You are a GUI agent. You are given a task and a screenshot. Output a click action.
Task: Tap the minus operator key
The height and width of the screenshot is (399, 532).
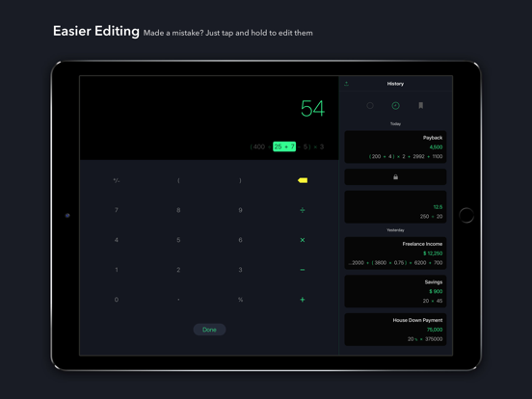point(303,270)
